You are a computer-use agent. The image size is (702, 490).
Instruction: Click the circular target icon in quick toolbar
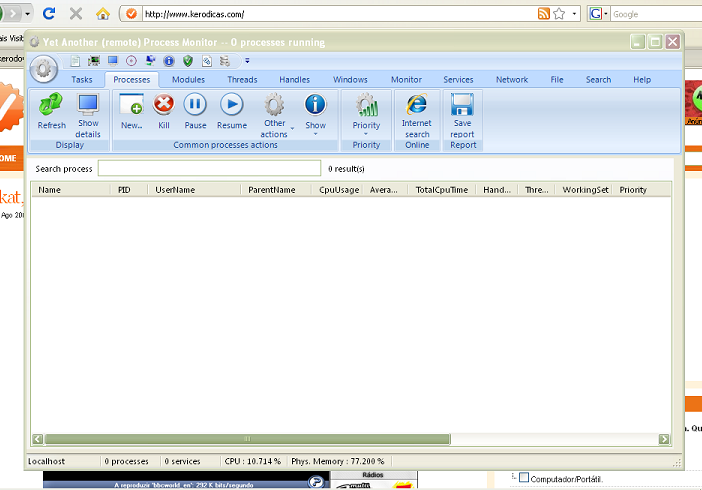(x=131, y=60)
